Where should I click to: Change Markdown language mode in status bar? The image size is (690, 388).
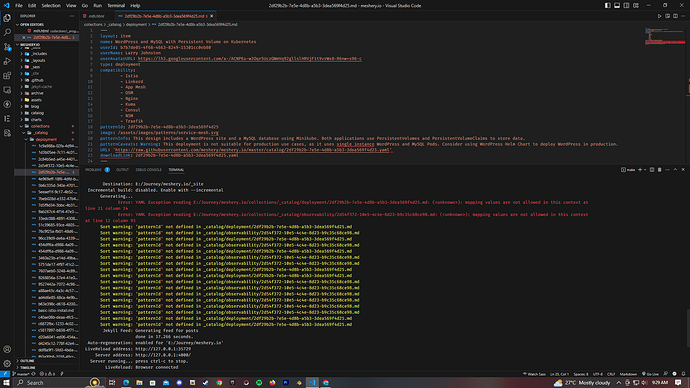pos(628,374)
